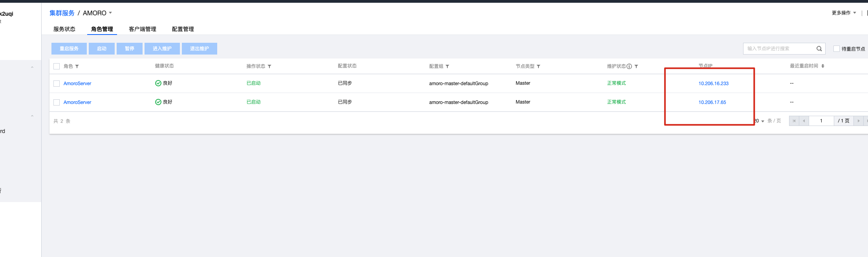Screen dimensions: 868x257
Task: Switch to the 配置管理 tab
Action: pos(183,29)
